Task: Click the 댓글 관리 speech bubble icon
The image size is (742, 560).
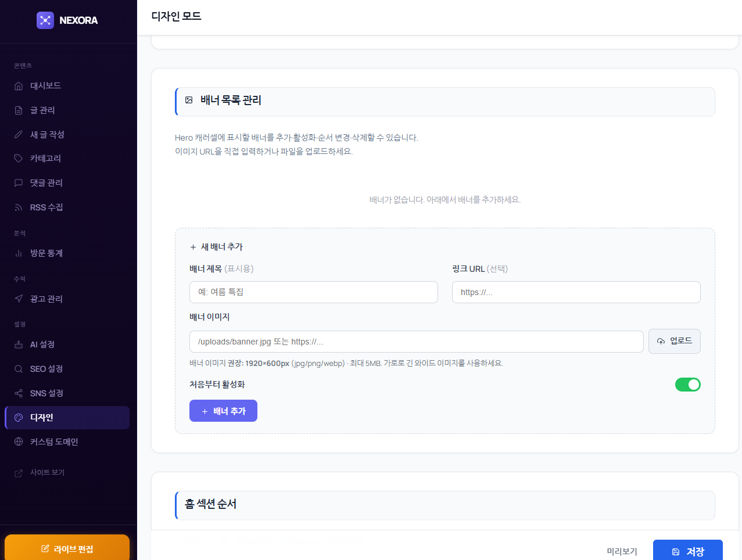Action: pyautogui.click(x=19, y=183)
